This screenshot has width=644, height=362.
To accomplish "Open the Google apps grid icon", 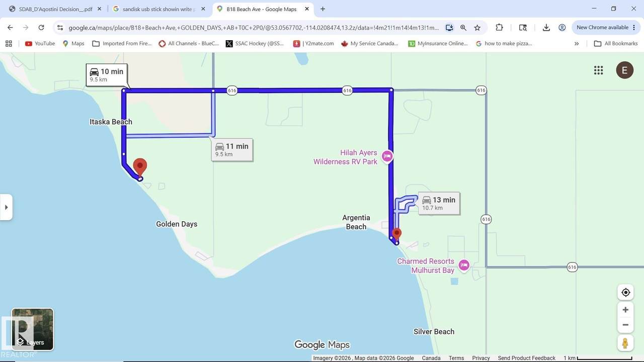I will point(598,70).
